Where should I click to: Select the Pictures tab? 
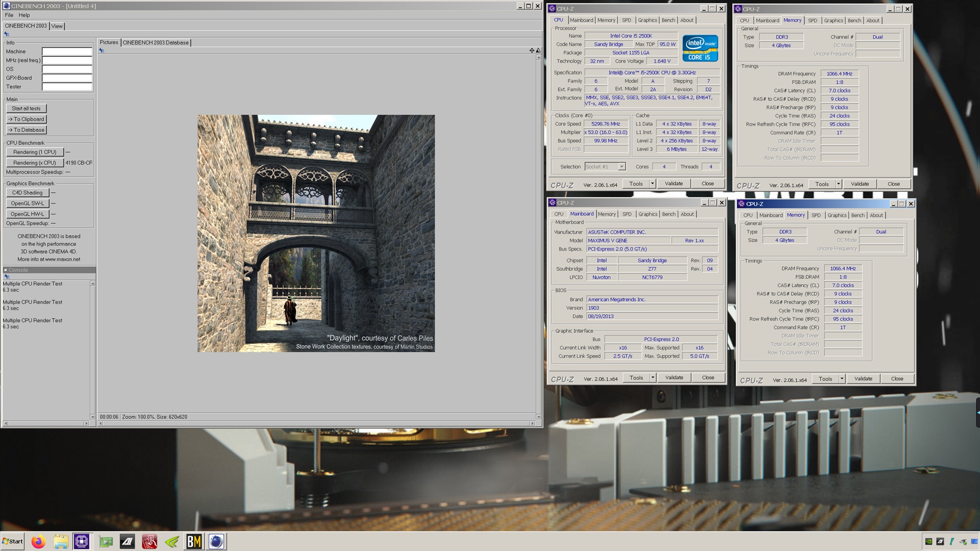point(109,43)
